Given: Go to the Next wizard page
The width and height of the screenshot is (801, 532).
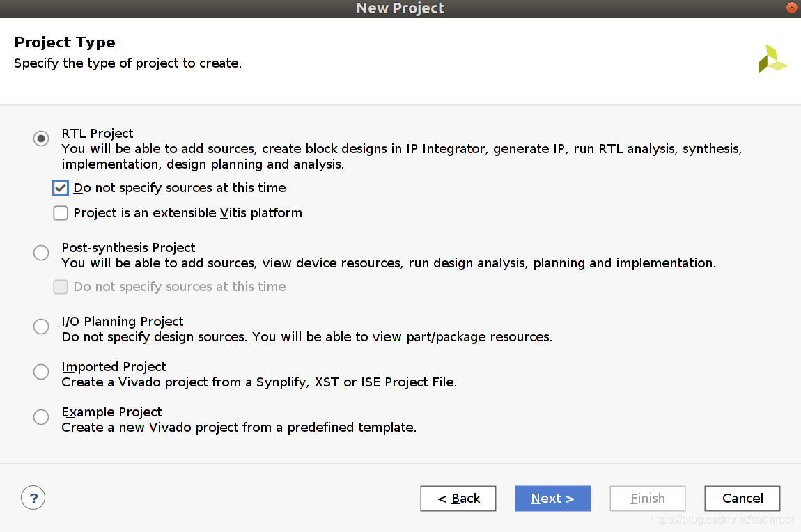Looking at the screenshot, I should pos(553,499).
